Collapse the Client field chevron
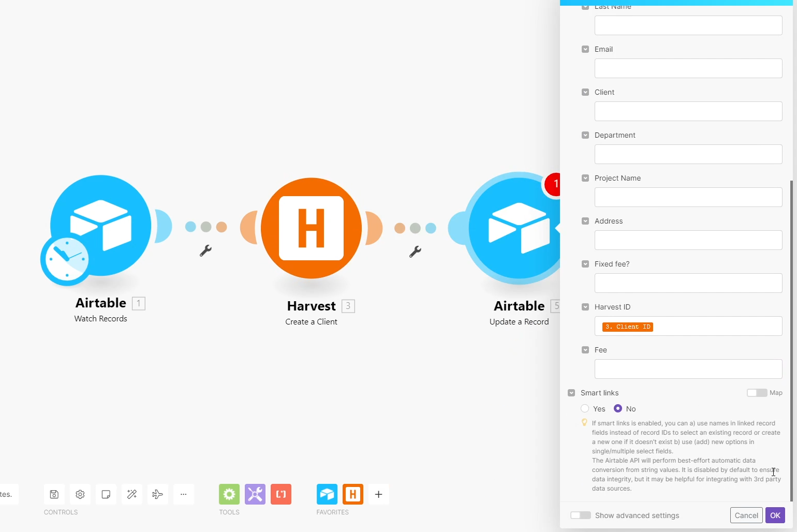 click(585, 92)
